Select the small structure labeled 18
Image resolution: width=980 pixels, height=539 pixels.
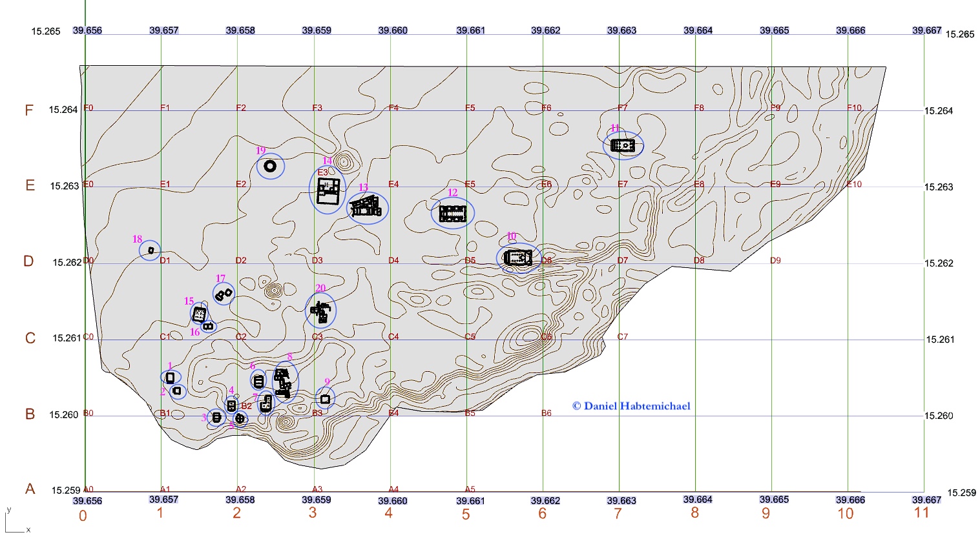tap(151, 250)
